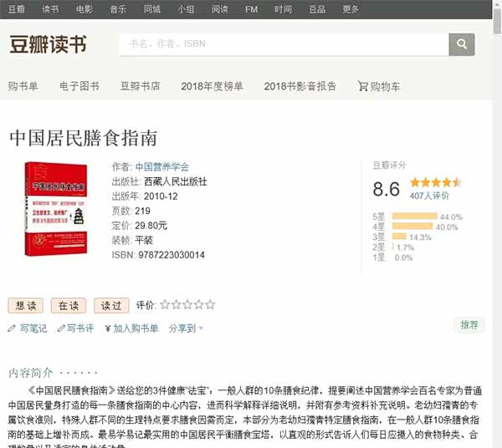Image resolution: width=502 pixels, height=448 pixels.
Task: Mark book as 想读
Action: pos(26,306)
